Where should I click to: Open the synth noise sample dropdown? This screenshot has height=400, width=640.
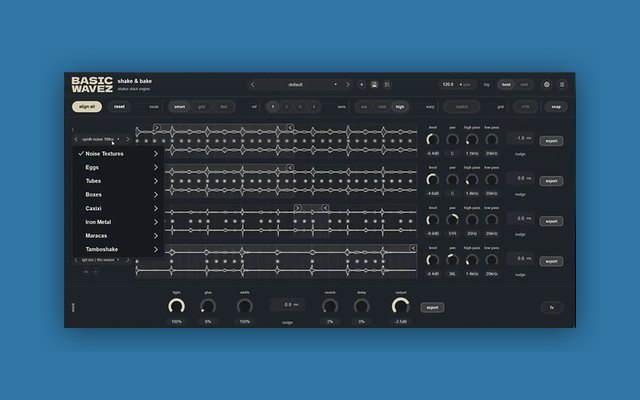pyautogui.click(x=101, y=139)
